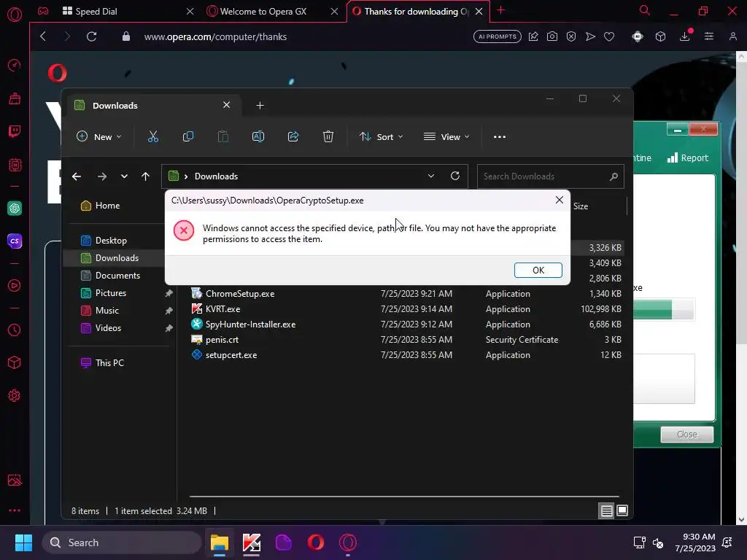Open the New dropdown in Explorer
The image size is (747, 560).
[99, 136]
